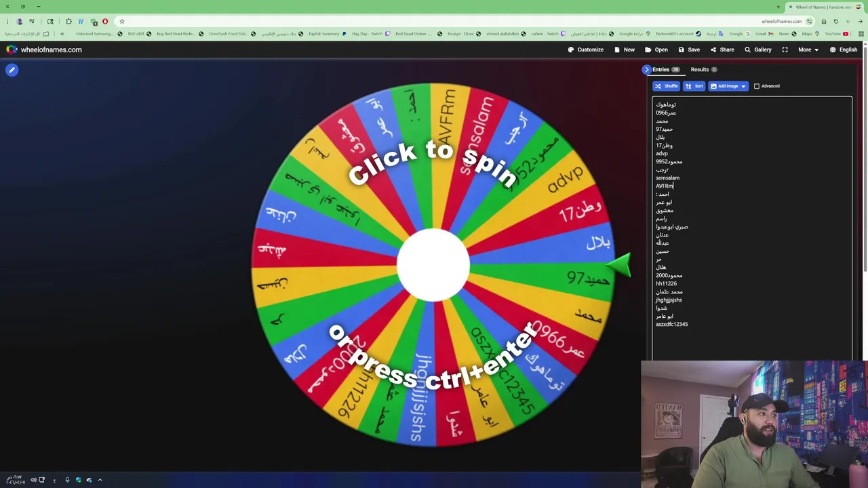
Task: Switch to the Entries tab
Action: pos(665,69)
